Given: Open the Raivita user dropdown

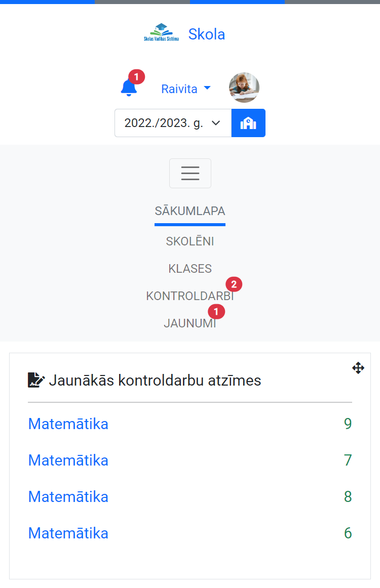Looking at the screenshot, I should point(185,89).
